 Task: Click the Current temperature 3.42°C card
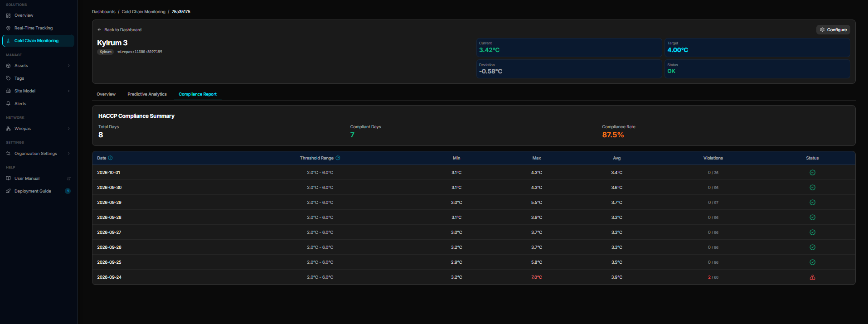569,48
